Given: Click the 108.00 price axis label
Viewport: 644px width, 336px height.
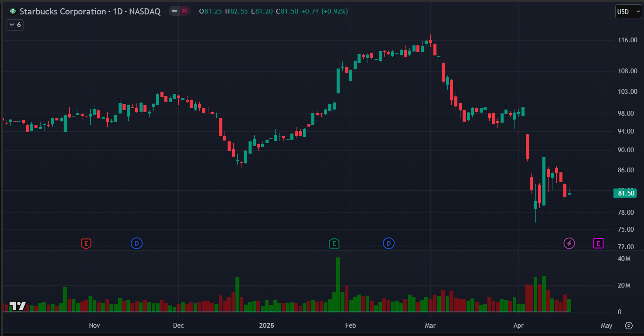Looking at the screenshot, I should pos(628,71).
